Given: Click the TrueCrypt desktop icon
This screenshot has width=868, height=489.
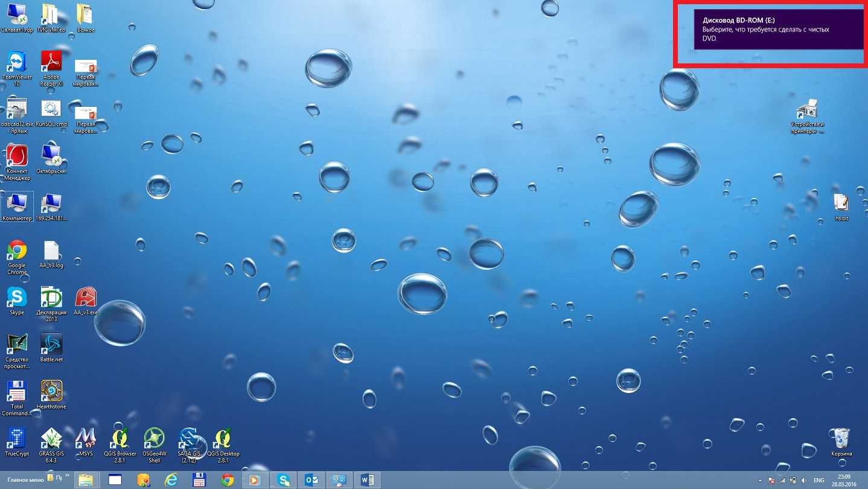Looking at the screenshot, I should 16,439.
